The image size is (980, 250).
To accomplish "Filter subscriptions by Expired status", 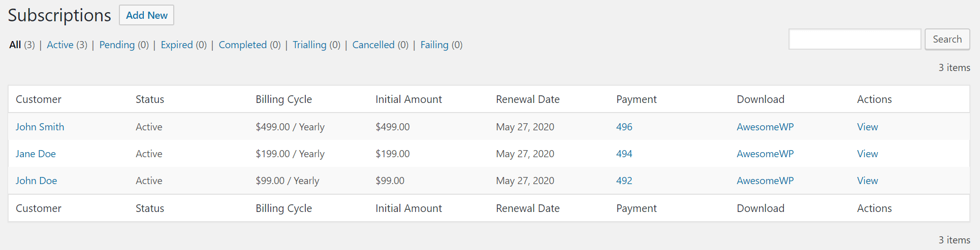I will point(177,45).
